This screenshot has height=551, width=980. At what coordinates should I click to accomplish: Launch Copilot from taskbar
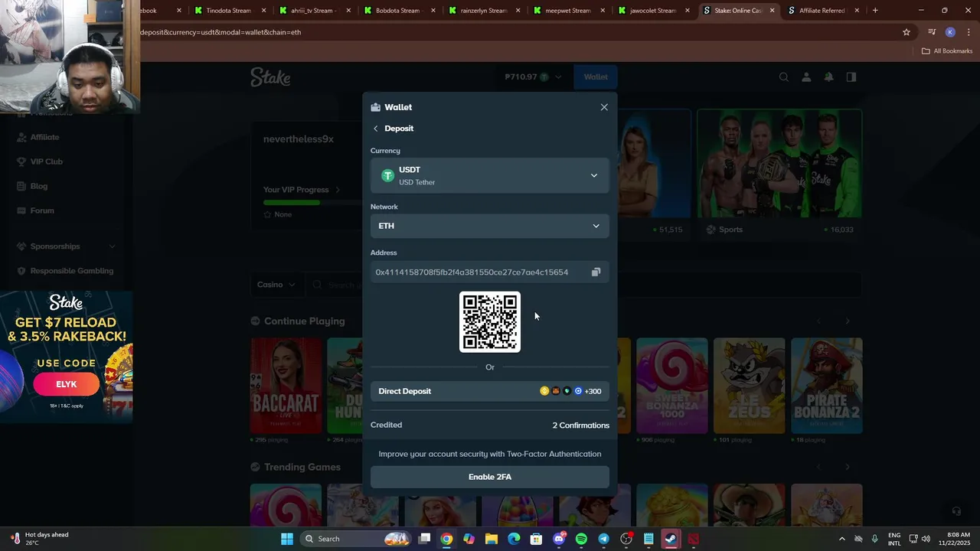(469, 539)
